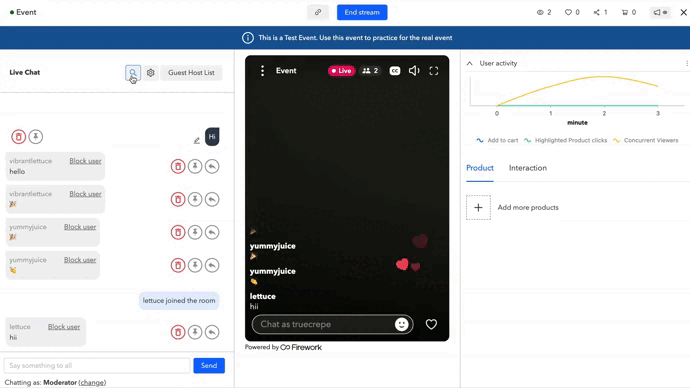Toggle Concurrent Viewers chart legend
This screenshot has height=388, width=690.
click(645, 140)
